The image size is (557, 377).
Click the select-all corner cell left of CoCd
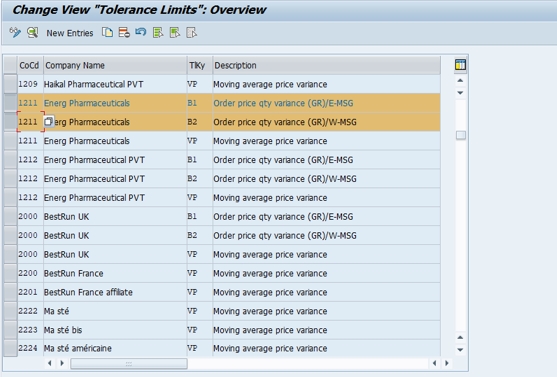(10, 65)
